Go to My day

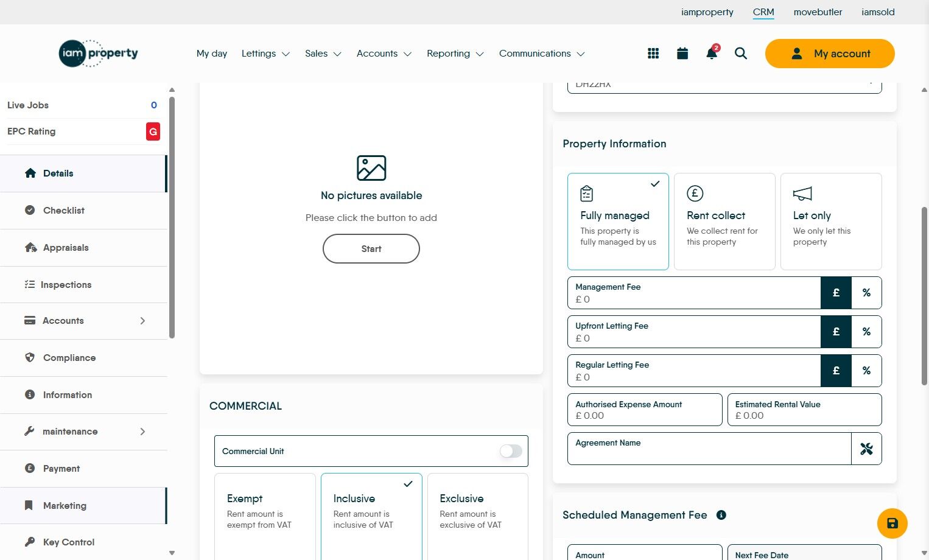pyautogui.click(x=212, y=54)
